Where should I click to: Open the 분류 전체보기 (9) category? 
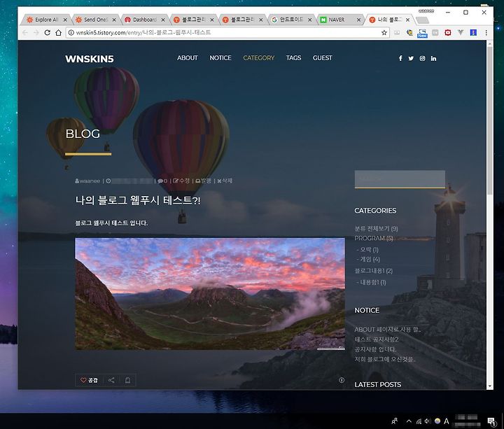[x=376, y=229]
